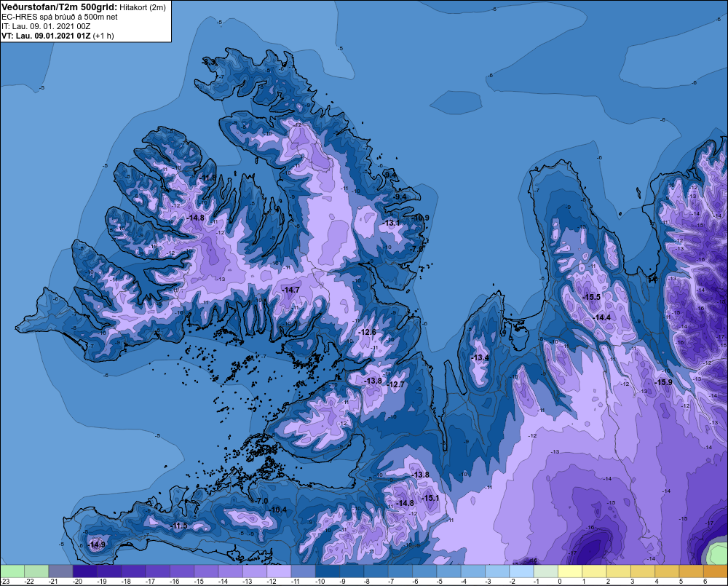
Task: Click the -15.9 temperature label on the map
Action: [663, 382]
